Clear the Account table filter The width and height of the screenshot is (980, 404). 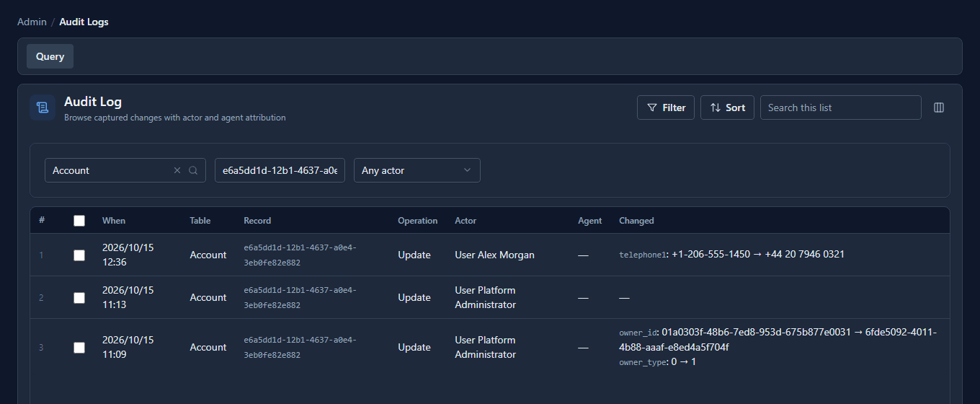[177, 170]
